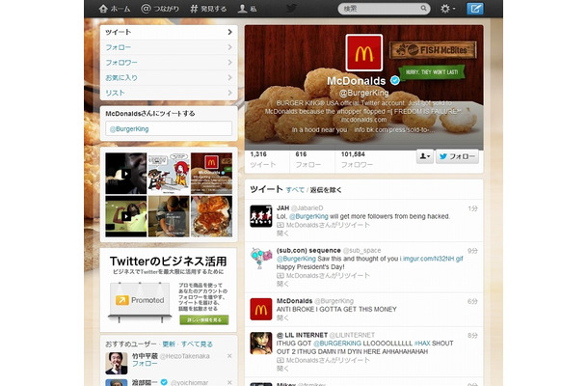Click @JabarieD username
Image resolution: width=588 pixels, height=386 pixels.
(307, 207)
